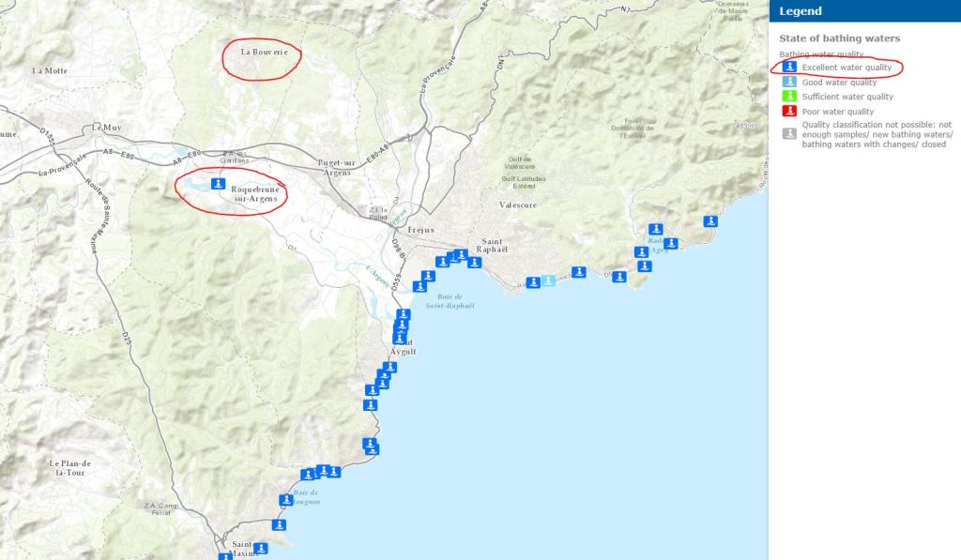
Task: Click the marker beside Baie de Bougnon
Action: tap(286, 500)
